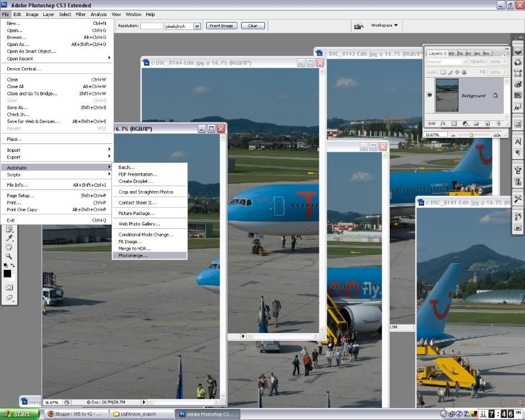
Task: Open the Character panel dock icon
Action: (518, 141)
